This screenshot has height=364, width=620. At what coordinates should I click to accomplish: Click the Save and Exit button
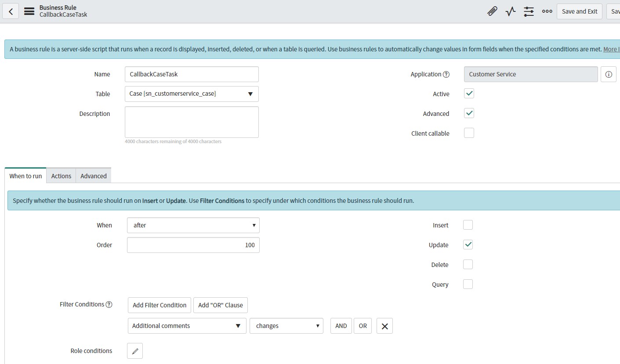coord(579,11)
